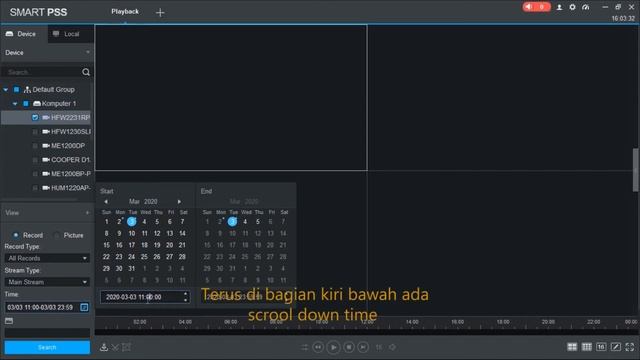Switch to nine-window grid layout
The image size is (640, 360).
click(587, 347)
